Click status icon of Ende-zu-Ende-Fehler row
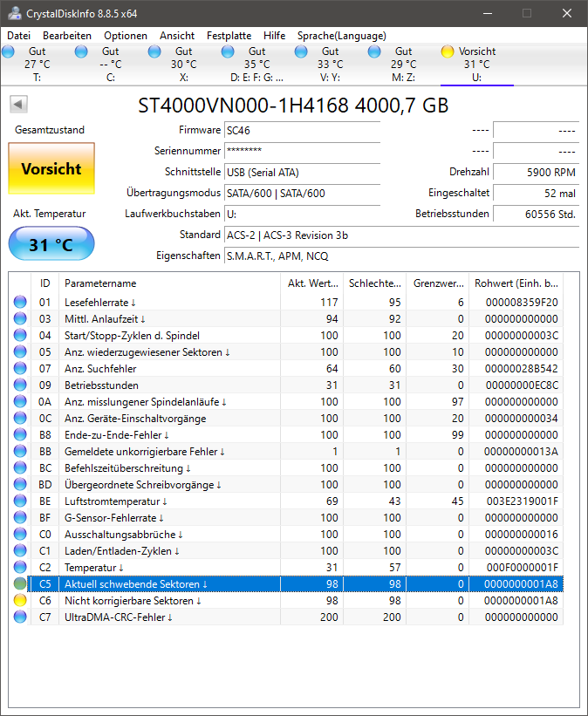 pos(20,434)
